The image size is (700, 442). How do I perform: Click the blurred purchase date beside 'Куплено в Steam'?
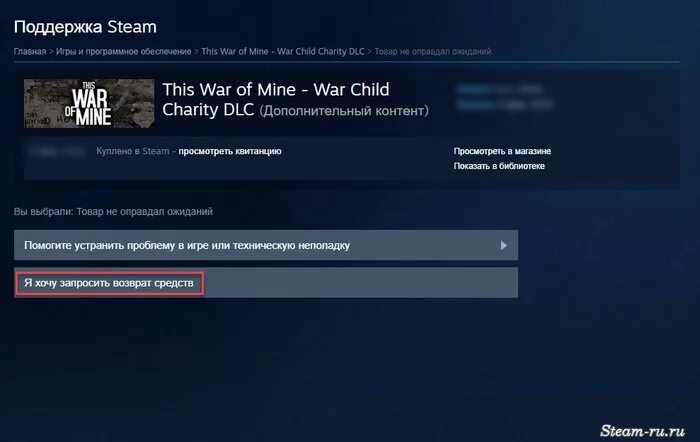click(57, 152)
